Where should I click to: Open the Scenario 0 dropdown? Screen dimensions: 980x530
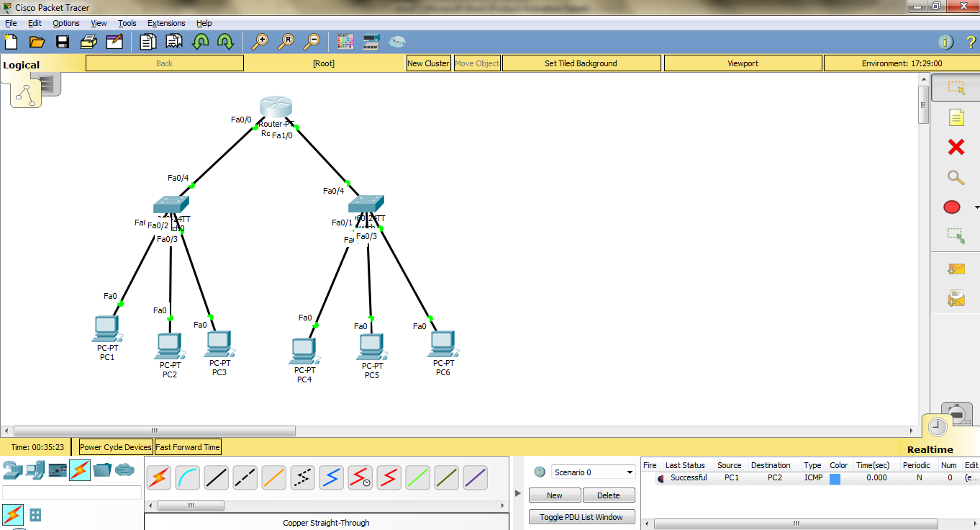click(x=594, y=472)
